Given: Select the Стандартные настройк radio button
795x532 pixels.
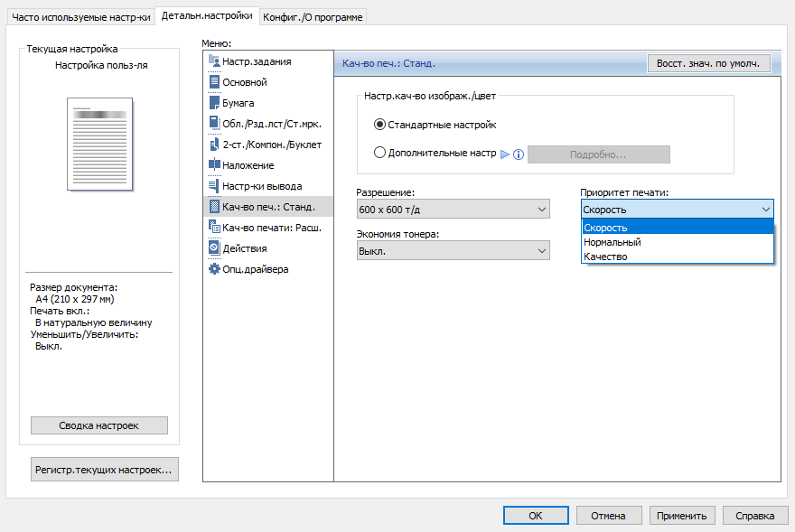Looking at the screenshot, I should tap(379, 125).
